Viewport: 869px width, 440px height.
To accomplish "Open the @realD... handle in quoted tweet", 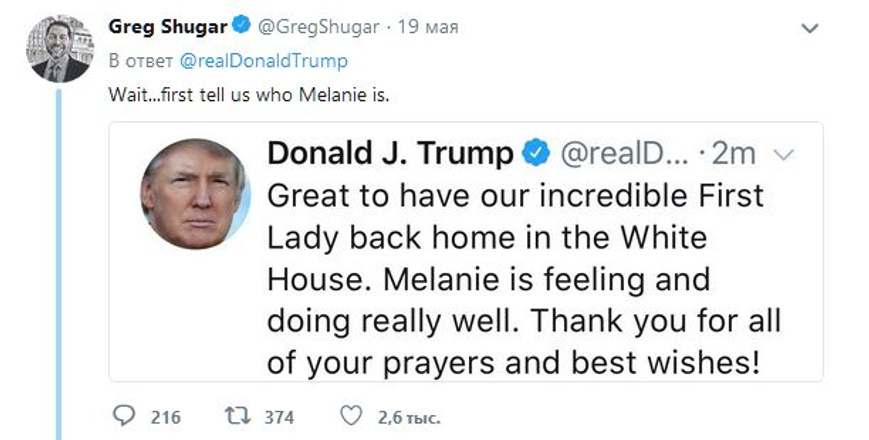I will coord(625,154).
